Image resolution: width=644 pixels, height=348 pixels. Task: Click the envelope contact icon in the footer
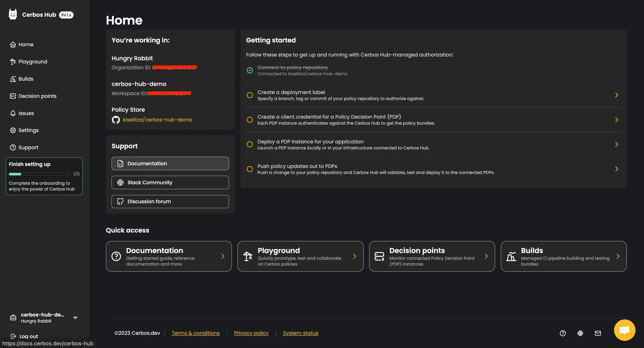(x=598, y=333)
